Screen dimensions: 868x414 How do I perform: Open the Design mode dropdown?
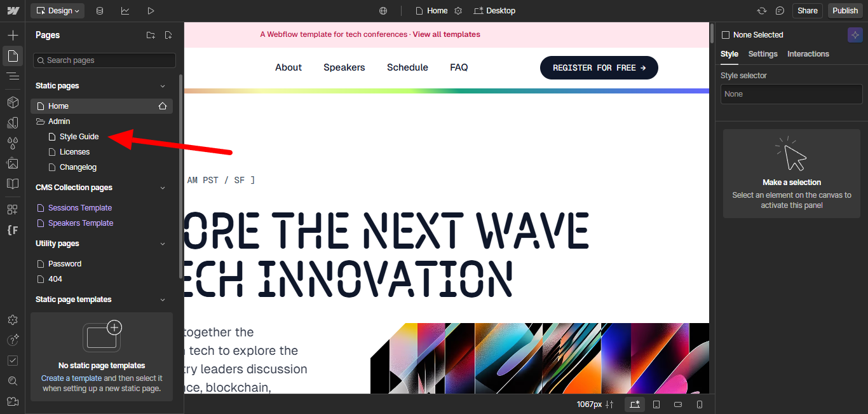[x=57, y=11]
